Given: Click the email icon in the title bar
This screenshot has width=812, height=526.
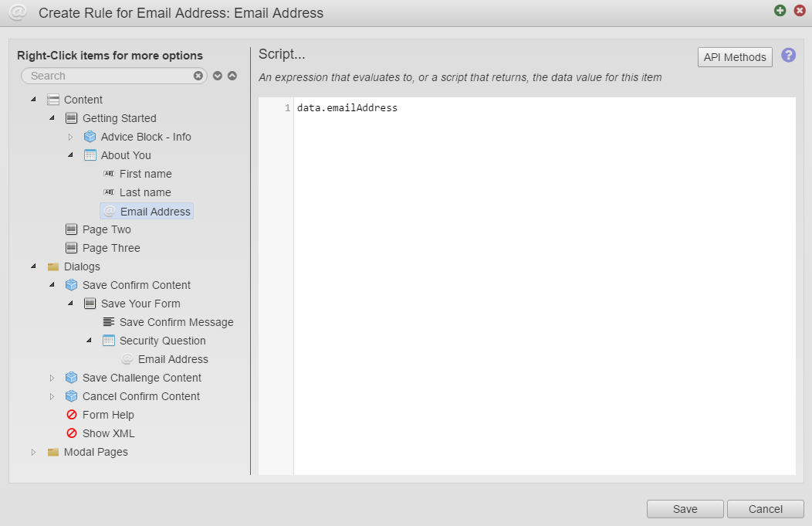Looking at the screenshot, I should click(x=17, y=12).
